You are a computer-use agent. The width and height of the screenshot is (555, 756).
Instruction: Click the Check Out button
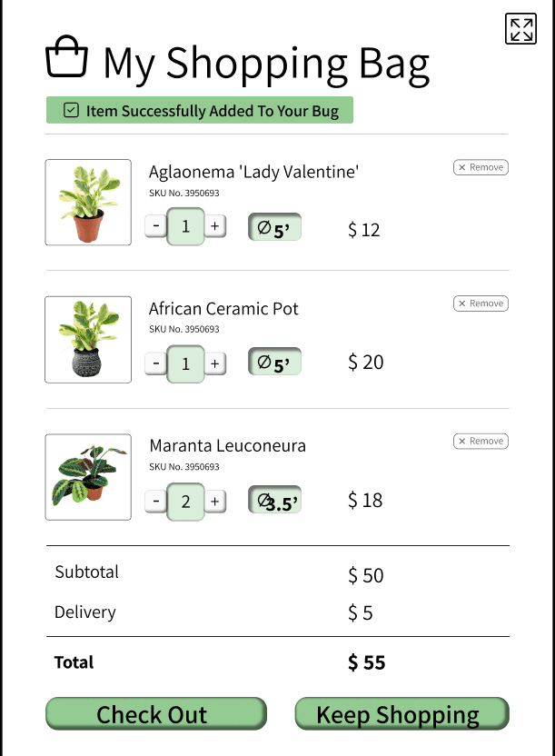[x=156, y=713]
